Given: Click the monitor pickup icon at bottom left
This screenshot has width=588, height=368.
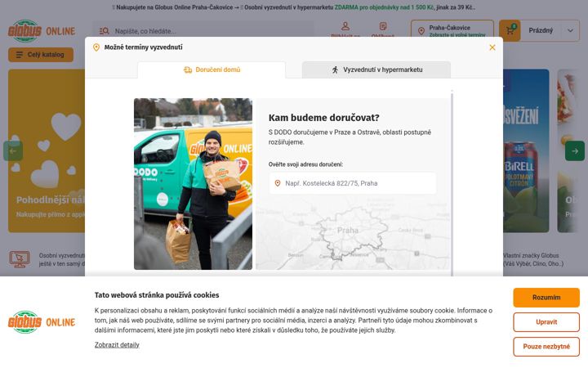Looking at the screenshot, I should (x=20, y=259).
